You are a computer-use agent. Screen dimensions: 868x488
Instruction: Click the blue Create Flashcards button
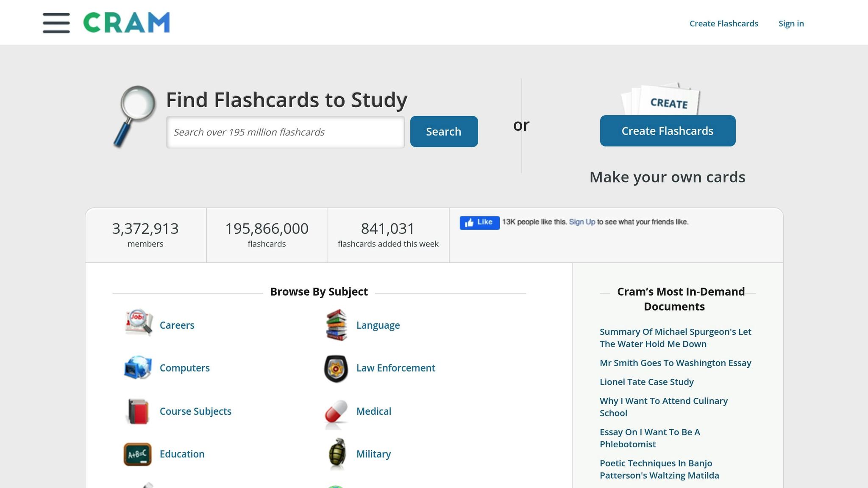coord(668,131)
